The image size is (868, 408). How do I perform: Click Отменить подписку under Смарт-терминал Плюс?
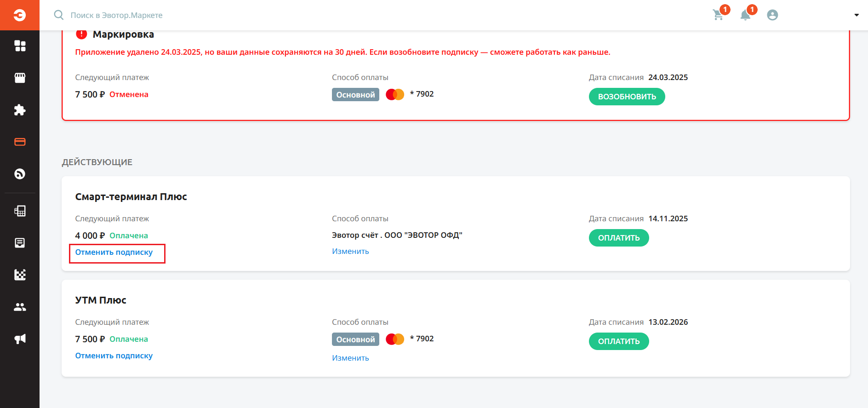pos(114,252)
